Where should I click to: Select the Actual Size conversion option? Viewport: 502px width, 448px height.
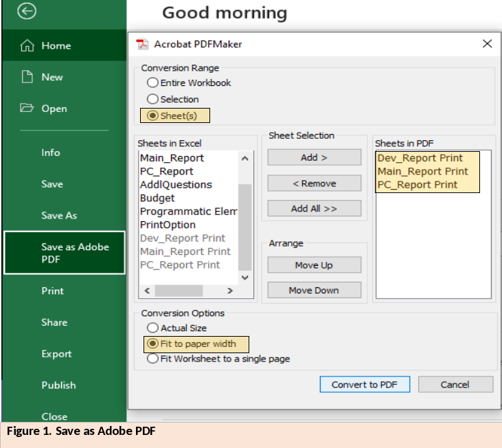(153, 328)
